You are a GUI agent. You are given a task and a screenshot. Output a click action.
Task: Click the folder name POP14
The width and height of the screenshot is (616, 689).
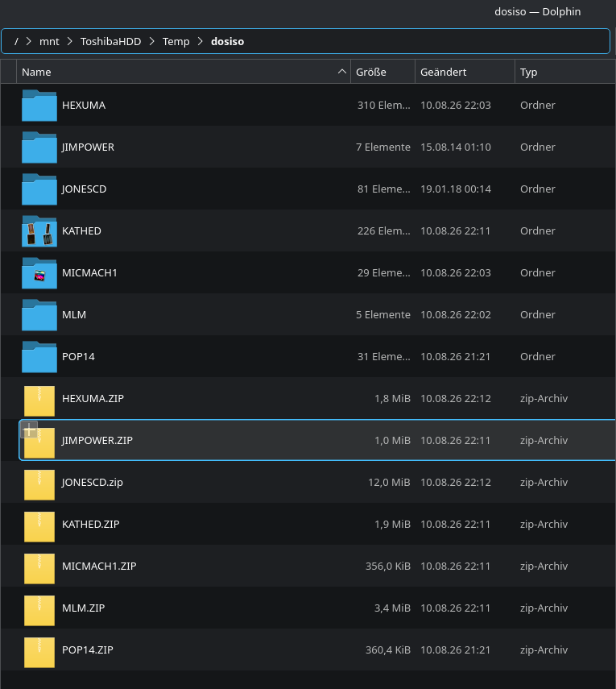point(78,357)
